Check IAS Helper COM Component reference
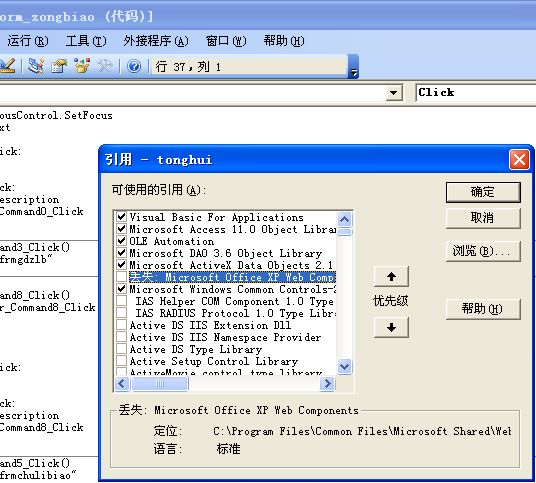The width and height of the screenshot is (536, 483). click(121, 301)
